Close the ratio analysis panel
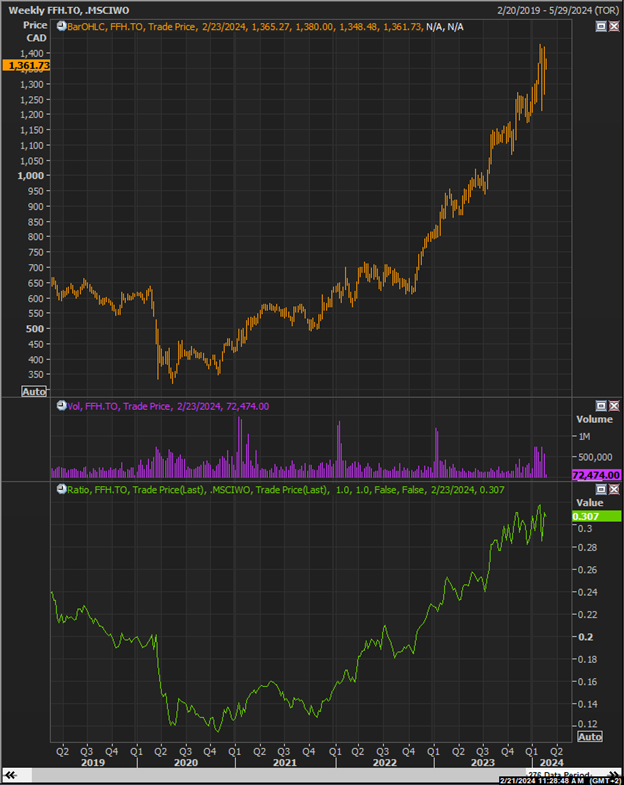Image resolution: width=624 pixels, height=785 pixels. (613, 489)
